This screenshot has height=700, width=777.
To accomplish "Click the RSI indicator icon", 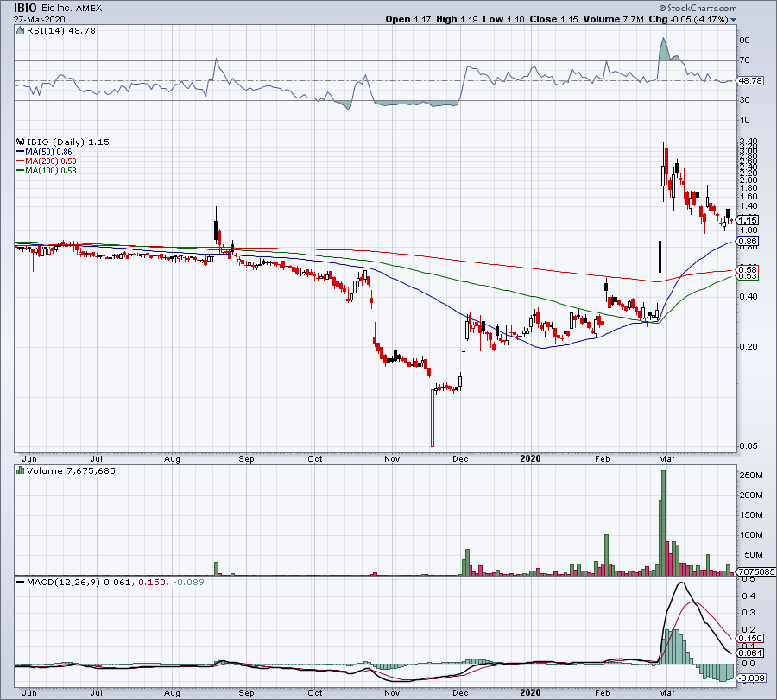I will pyautogui.click(x=21, y=31).
